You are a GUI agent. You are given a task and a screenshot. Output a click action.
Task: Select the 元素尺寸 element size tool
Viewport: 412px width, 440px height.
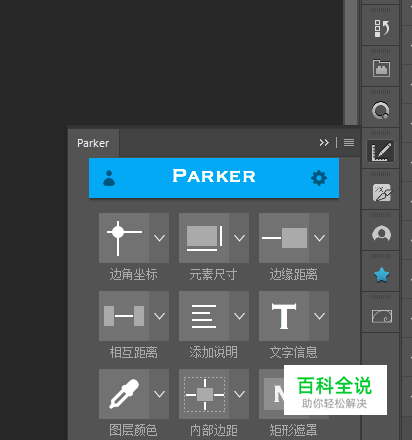pos(204,238)
